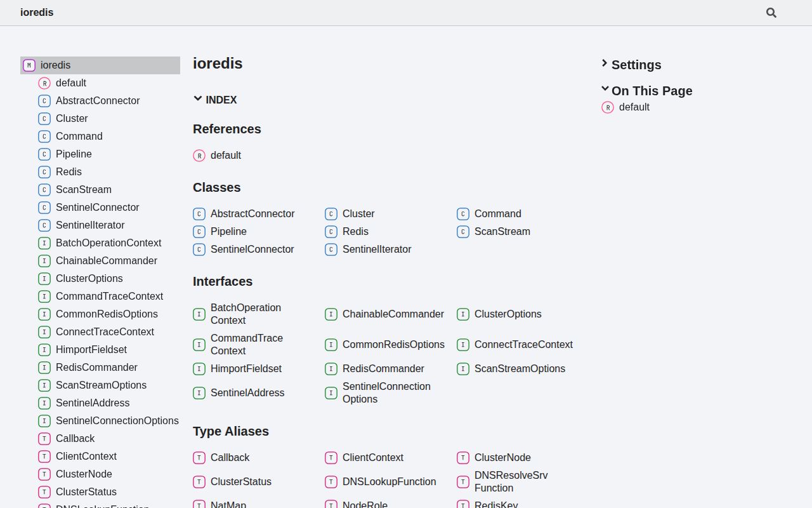This screenshot has width=812, height=508.
Task: Click the C icon beside sidebar ScanStream
Action: point(44,190)
